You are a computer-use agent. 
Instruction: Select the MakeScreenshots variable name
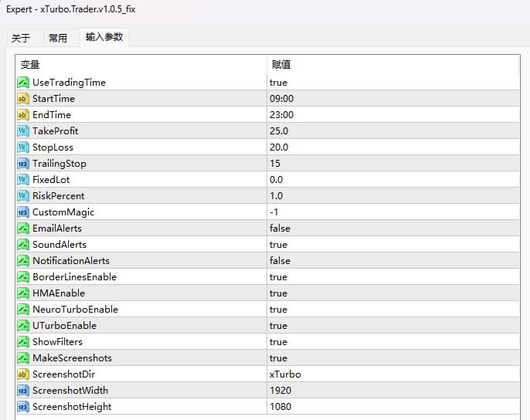[x=72, y=358]
